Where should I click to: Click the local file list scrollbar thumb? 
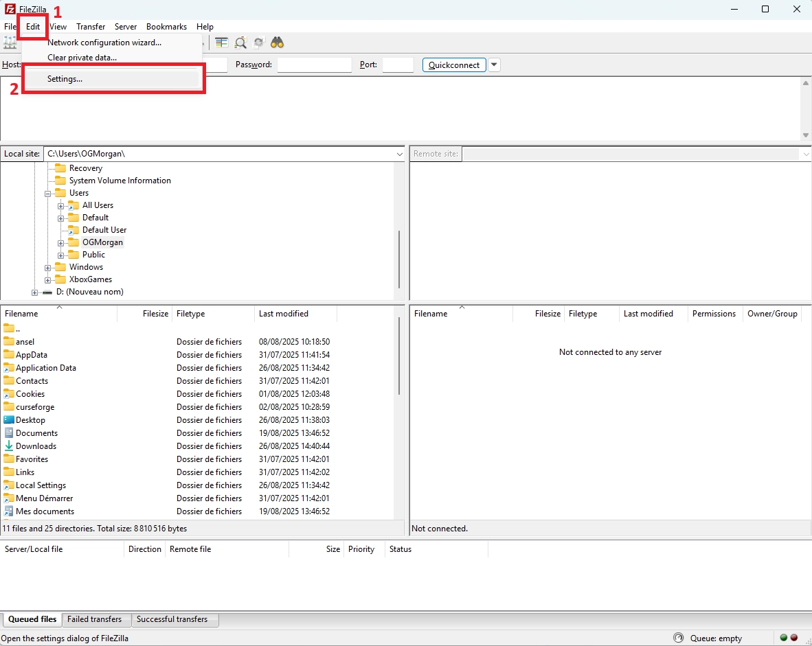[x=398, y=356]
